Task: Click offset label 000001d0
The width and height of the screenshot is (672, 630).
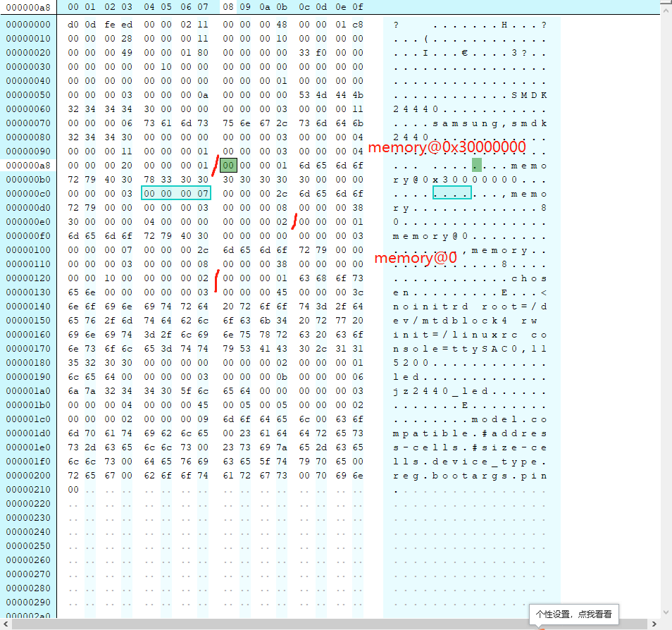Action: pyautogui.click(x=28, y=433)
